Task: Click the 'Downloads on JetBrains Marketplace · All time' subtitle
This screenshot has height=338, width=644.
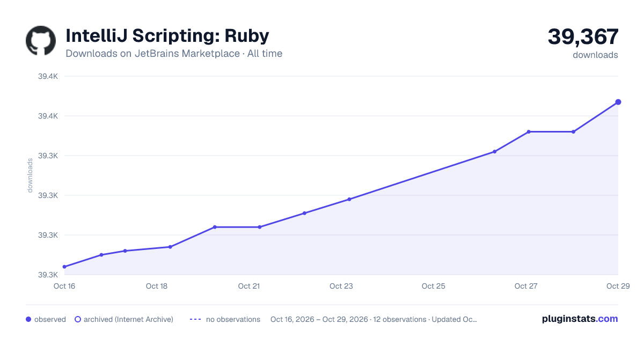Action: point(174,54)
